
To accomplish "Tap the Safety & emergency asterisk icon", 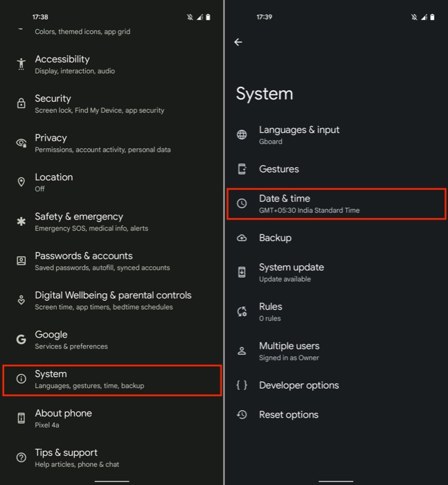I will pyautogui.click(x=21, y=222).
